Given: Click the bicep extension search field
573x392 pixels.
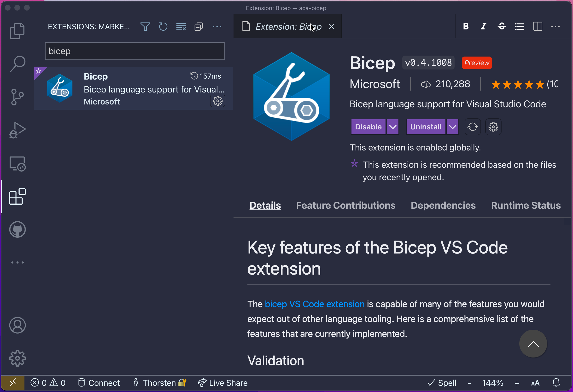Looking at the screenshot, I should (135, 51).
